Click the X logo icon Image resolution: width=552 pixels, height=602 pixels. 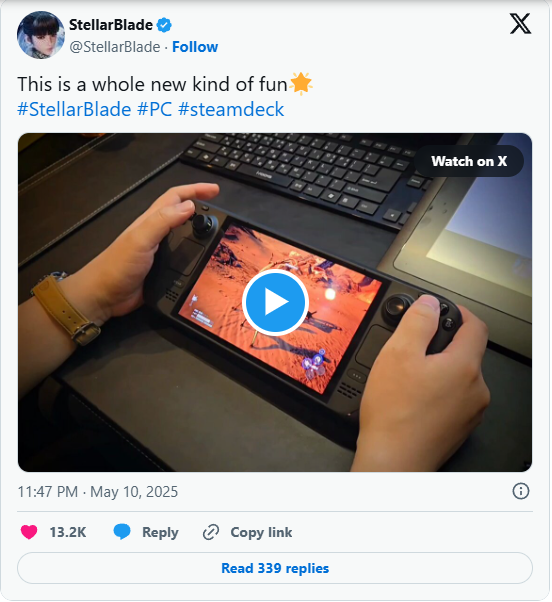520,23
